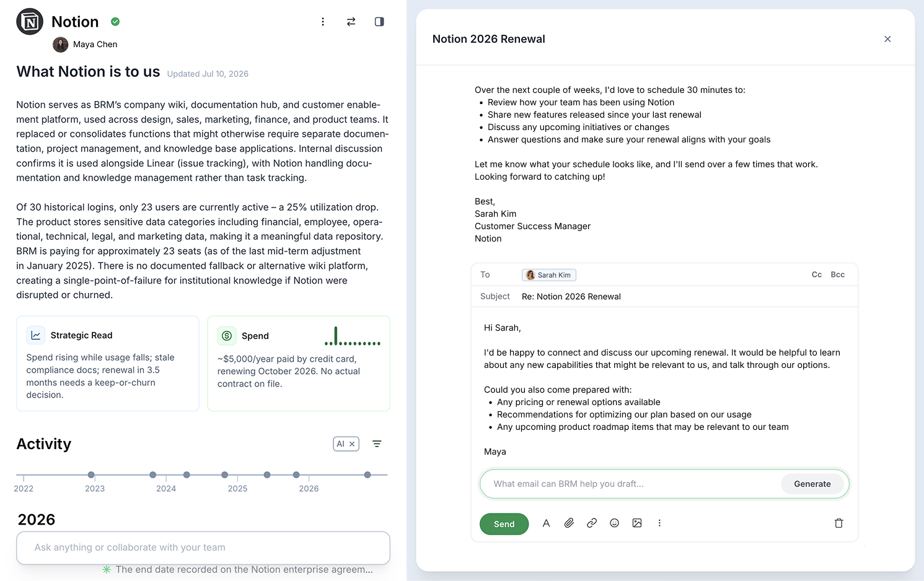The image size is (924, 581).
Task: Open the note about enterprise agreement end date
Action: click(x=244, y=570)
